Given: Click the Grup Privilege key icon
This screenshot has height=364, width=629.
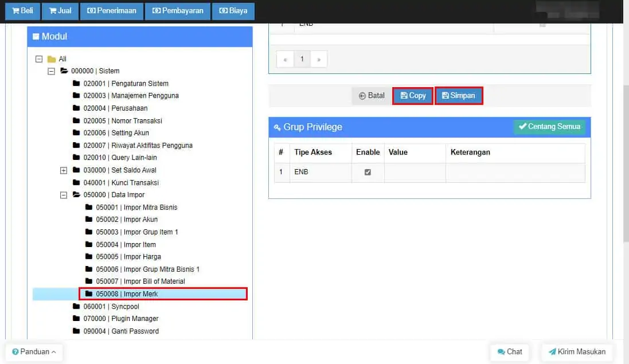Looking at the screenshot, I should tap(277, 127).
